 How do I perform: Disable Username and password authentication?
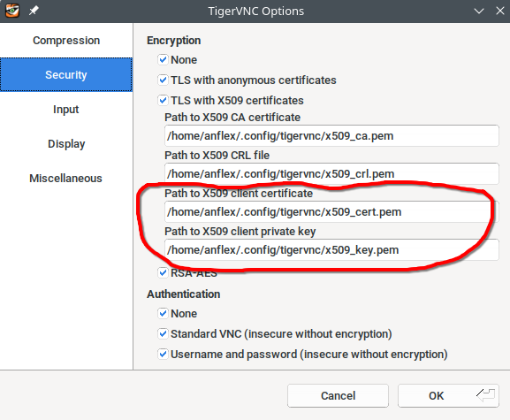[x=163, y=354]
